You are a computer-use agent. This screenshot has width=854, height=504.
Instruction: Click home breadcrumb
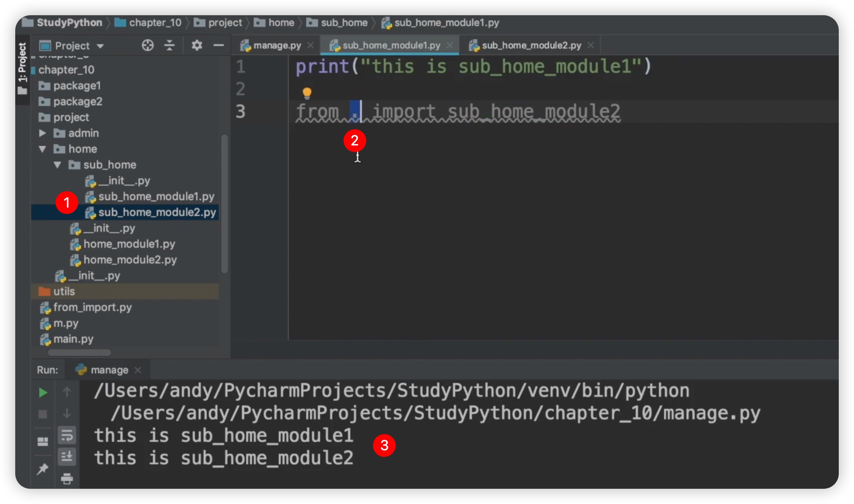281,22
